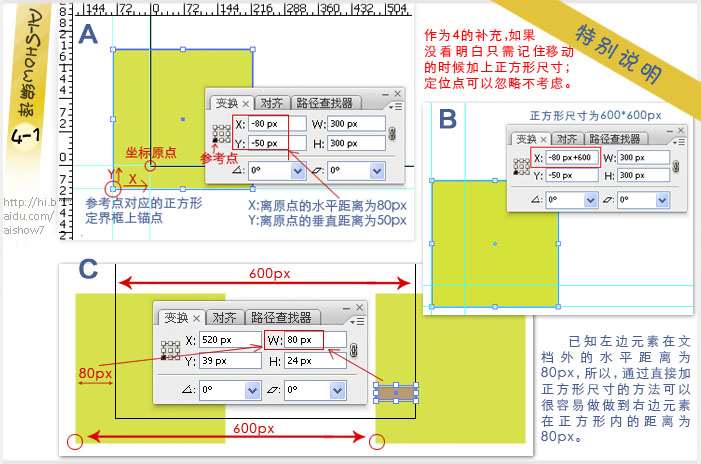Click the shear angle icon in panel C
Screen dimensions: 701x464
(x=273, y=390)
